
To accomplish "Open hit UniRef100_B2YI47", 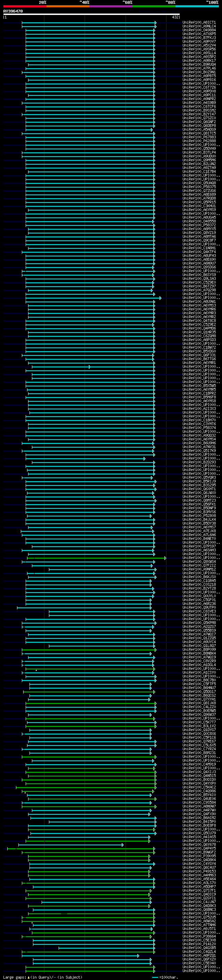I will click(x=199, y=114).
